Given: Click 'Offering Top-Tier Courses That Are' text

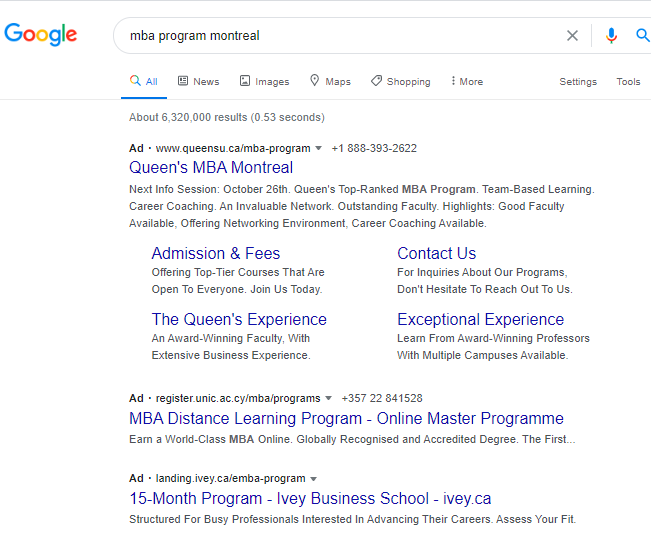Looking at the screenshot, I should click(238, 272).
